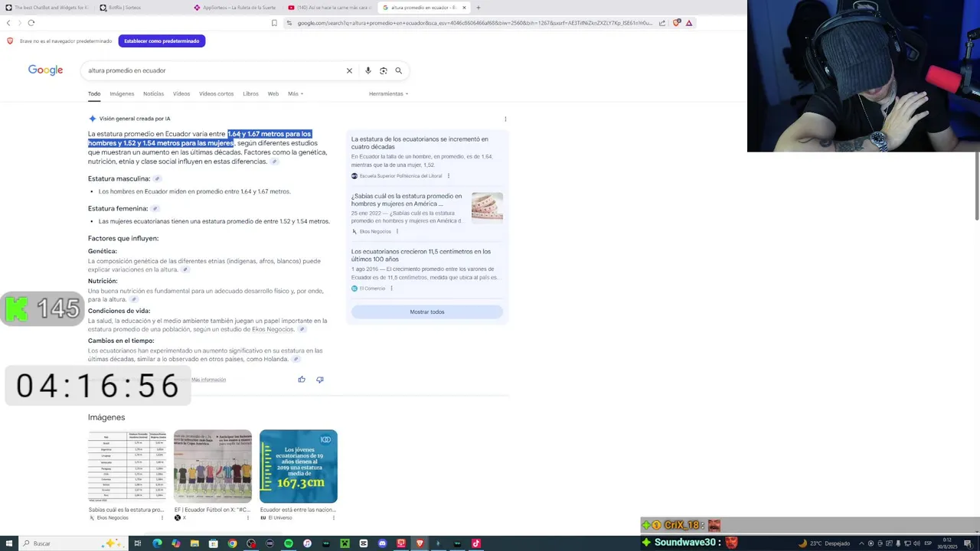This screenshot has height=551, width=980.
Task: Select the Web search tab
Action: click(273, 93)
